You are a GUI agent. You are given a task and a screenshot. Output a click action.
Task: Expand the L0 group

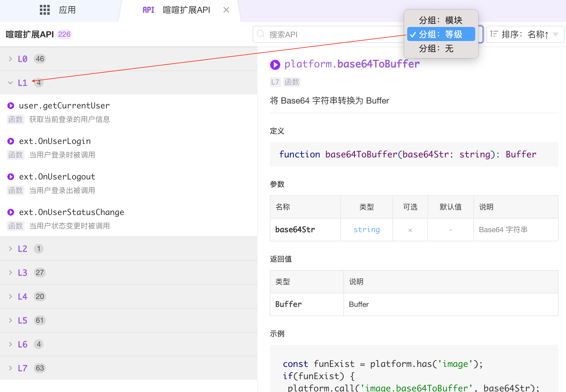tap(22, 59)
